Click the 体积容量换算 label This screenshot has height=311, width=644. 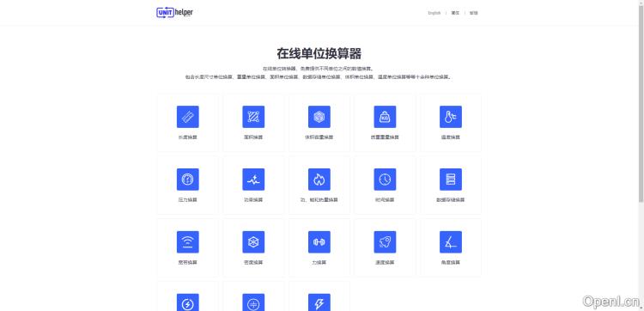coord(319,137)
